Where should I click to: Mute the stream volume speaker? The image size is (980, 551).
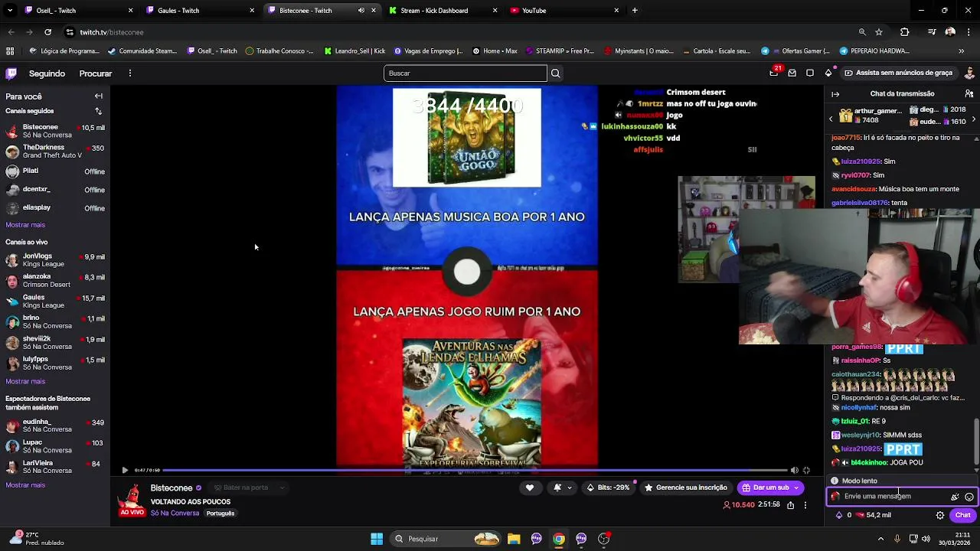pyautogui.click(x=794, y=471)
